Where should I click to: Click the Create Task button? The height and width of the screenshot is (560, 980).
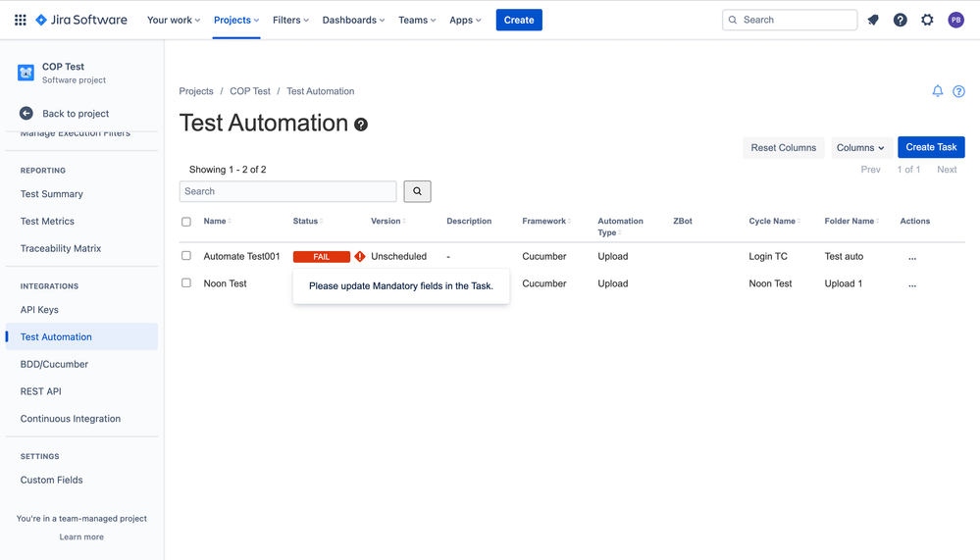pyautogui.click(x=931, y=147)
